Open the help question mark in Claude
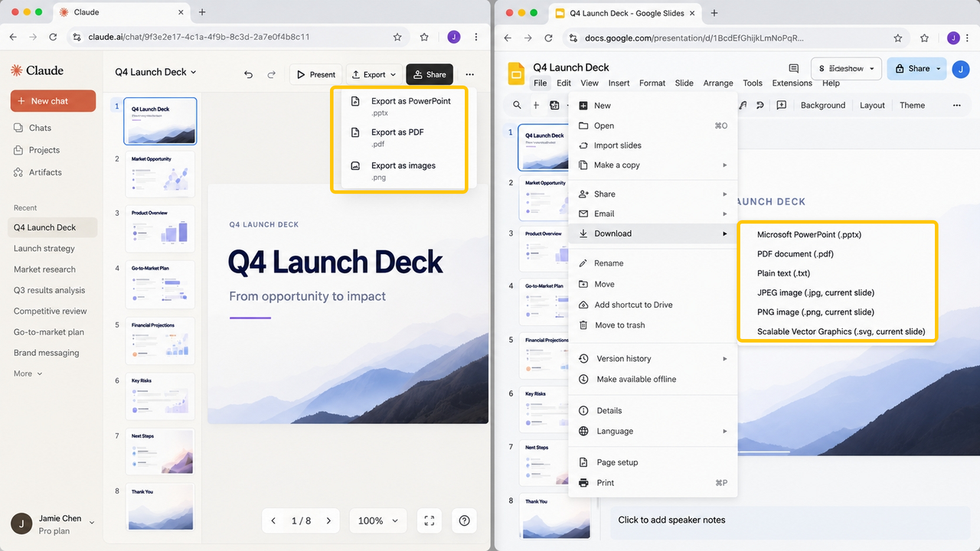This screenshot has height=551, width=980. coord(464,520)
